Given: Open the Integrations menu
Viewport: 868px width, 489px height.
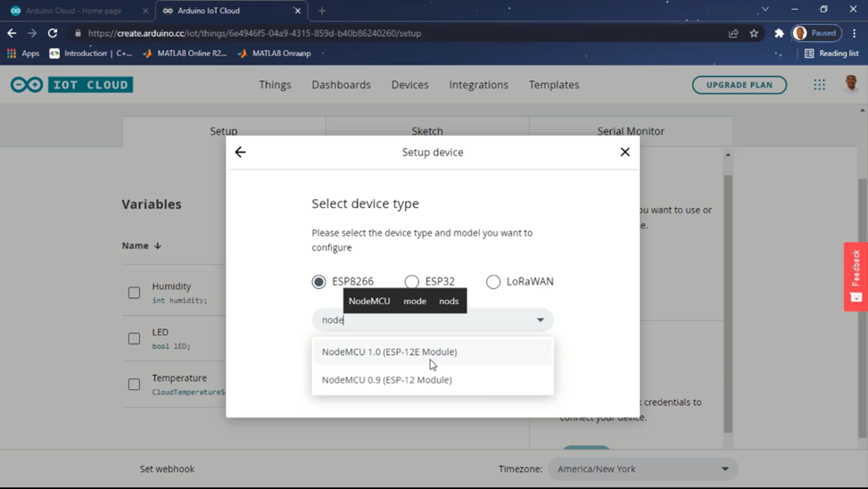Looking at the screenshot, I should pos(478,85).
